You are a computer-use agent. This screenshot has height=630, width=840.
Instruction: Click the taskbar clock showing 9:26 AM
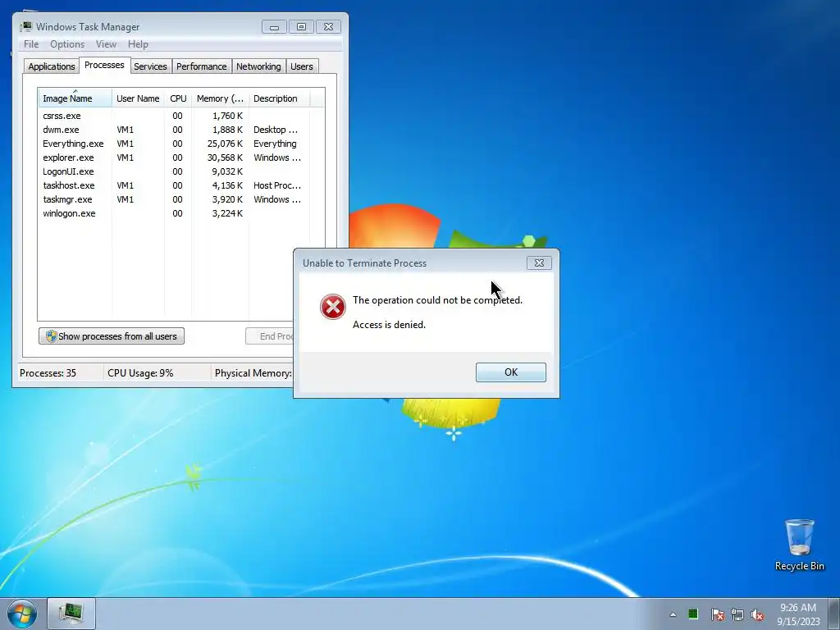[x=798, y=614]
